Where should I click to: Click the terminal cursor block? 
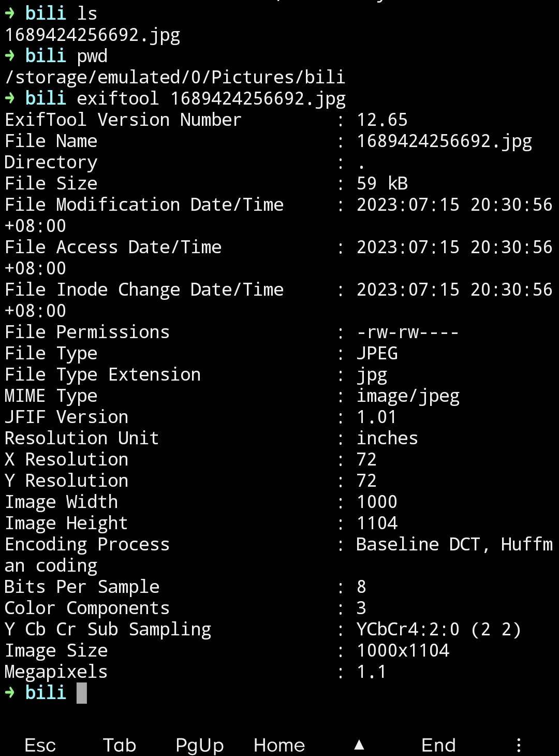(82, 693)
